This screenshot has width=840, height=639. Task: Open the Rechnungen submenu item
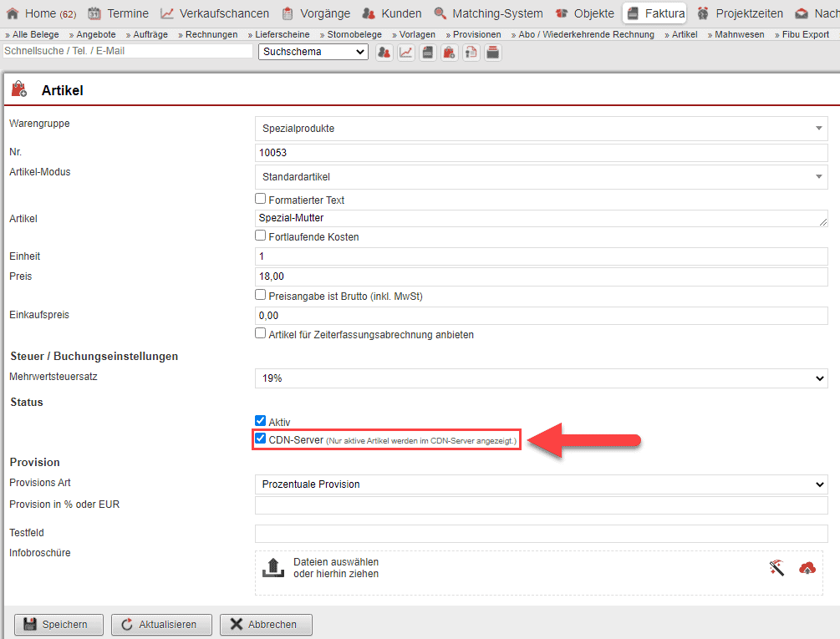pyautogui.click(x=209, y=34)
